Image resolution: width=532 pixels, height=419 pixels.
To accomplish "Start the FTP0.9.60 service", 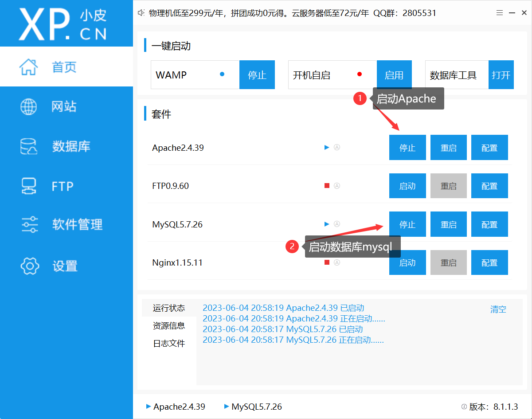I will pos(407,186).
